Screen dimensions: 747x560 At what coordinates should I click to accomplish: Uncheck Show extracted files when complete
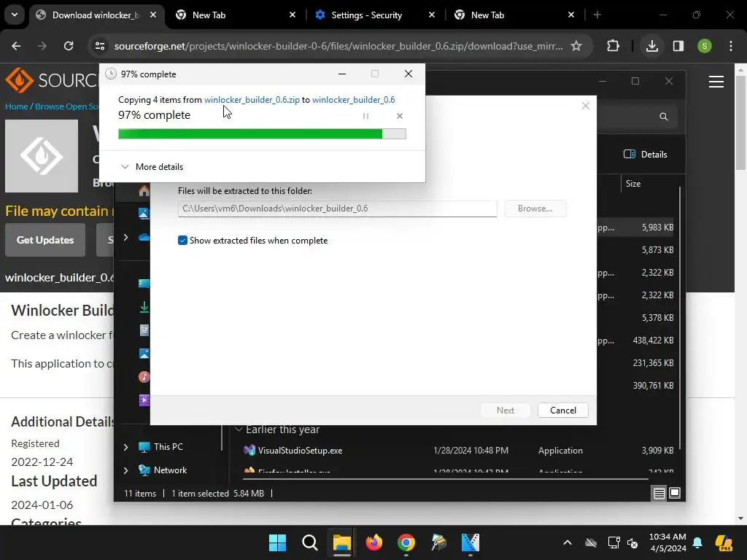[x=182, y=241]
